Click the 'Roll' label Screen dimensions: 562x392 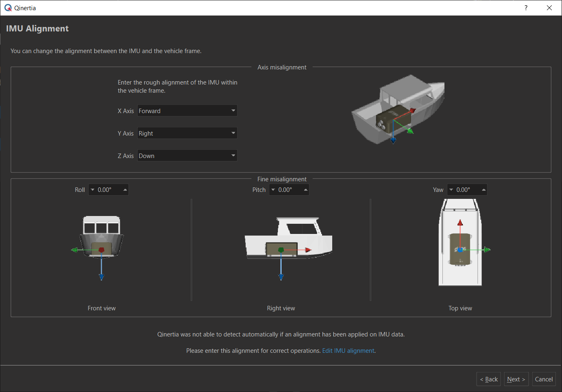[80, 190]
